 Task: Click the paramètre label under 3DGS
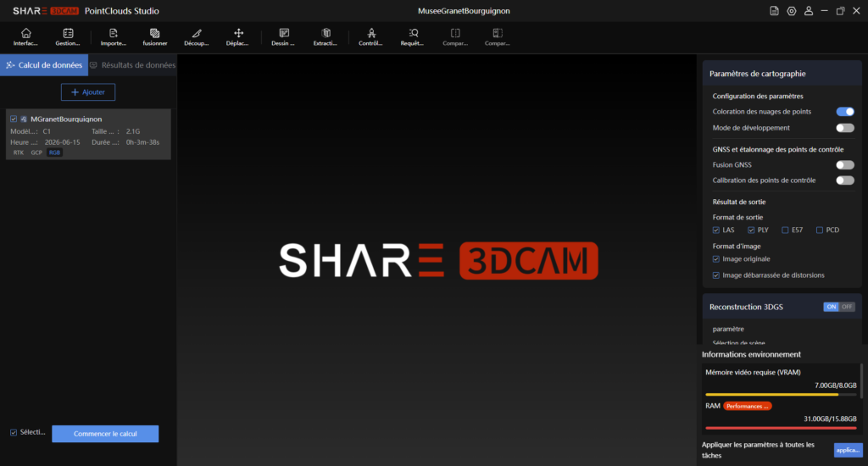(x=728, y=330)
